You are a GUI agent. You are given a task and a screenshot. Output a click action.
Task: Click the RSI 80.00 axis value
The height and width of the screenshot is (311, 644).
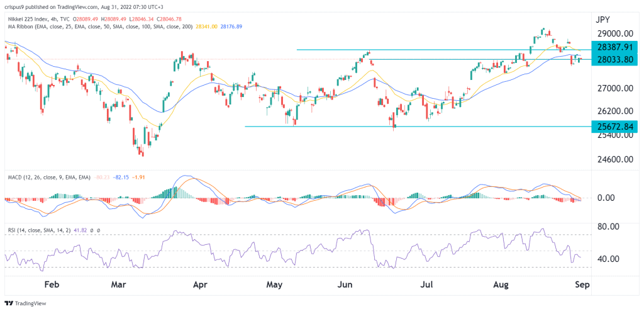(x=608, y=227)
